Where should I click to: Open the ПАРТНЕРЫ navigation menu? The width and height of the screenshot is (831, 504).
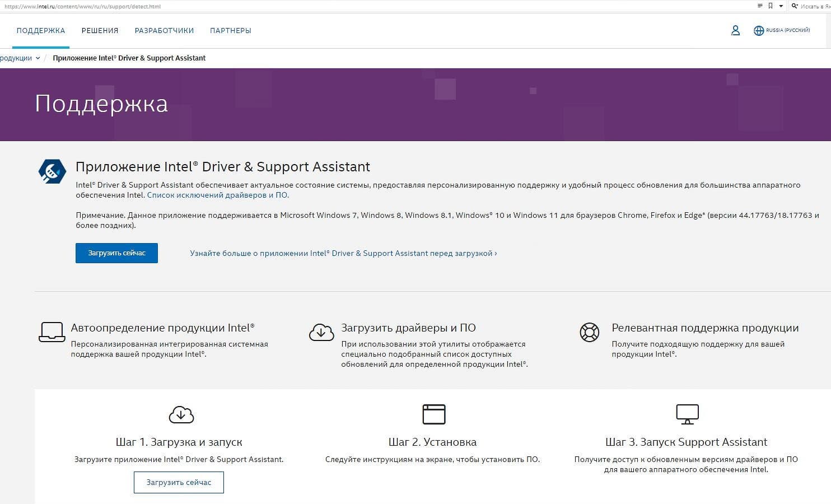[231, 31]
